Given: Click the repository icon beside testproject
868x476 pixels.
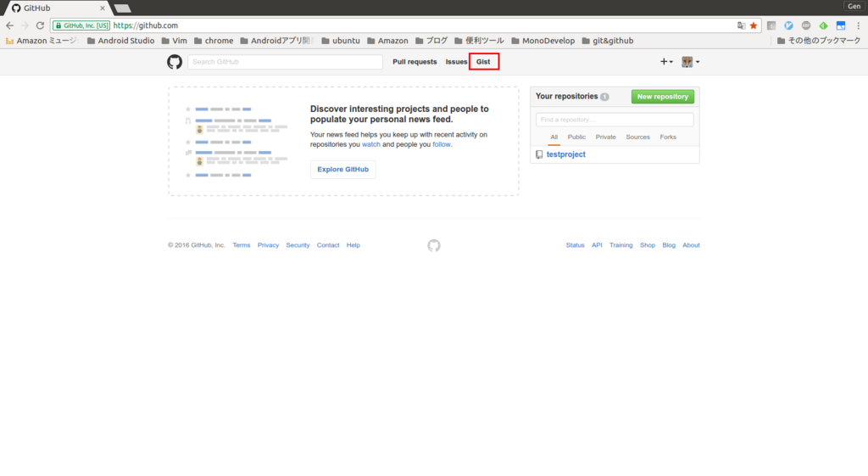Looking at the screenshot, I should 539,154.
